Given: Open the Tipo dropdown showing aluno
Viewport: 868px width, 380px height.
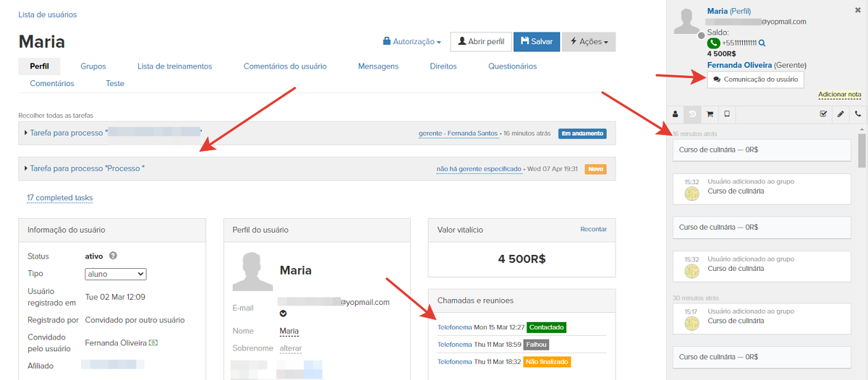Looking at the screenshot, I should (116, 274).
